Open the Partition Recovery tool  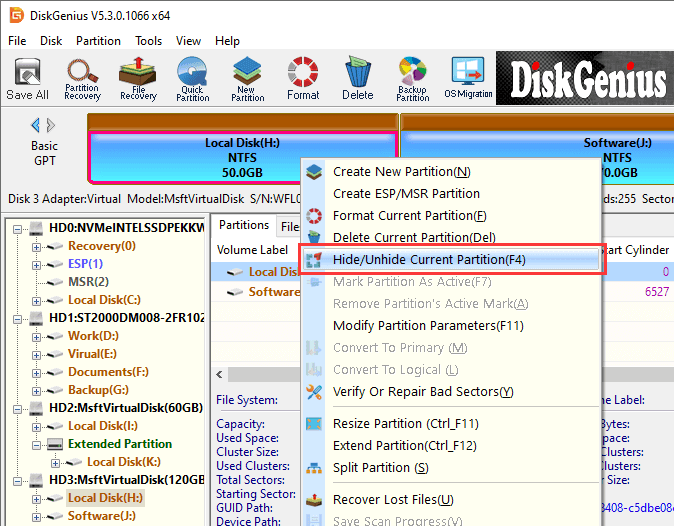click(82, 79)
